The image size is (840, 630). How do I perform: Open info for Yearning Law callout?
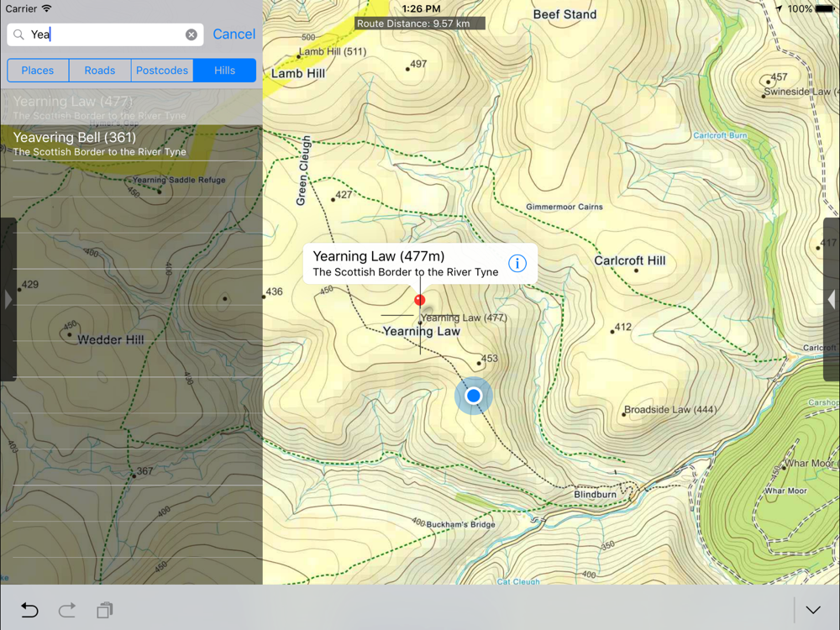tap(517, 263)
